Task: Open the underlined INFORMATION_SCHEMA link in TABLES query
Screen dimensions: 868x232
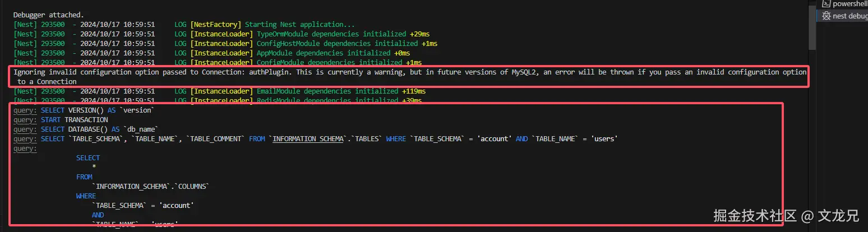Action: point(307,139)
